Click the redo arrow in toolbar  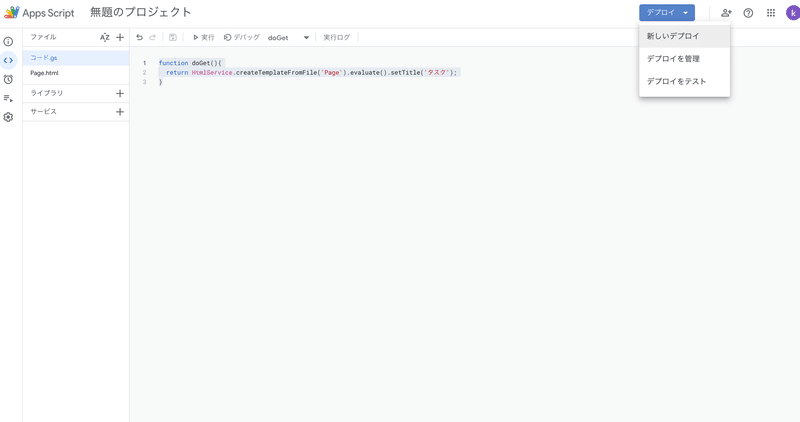tap(152, 37)
